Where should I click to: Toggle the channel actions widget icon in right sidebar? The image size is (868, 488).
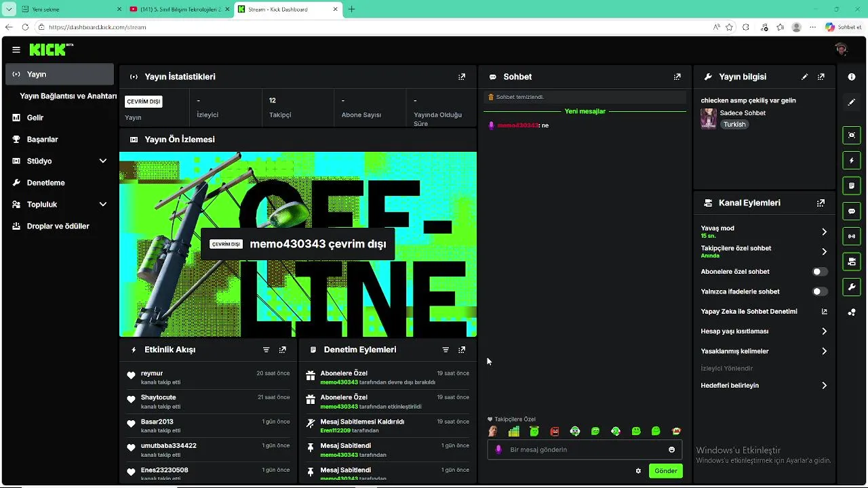(852, 262)
